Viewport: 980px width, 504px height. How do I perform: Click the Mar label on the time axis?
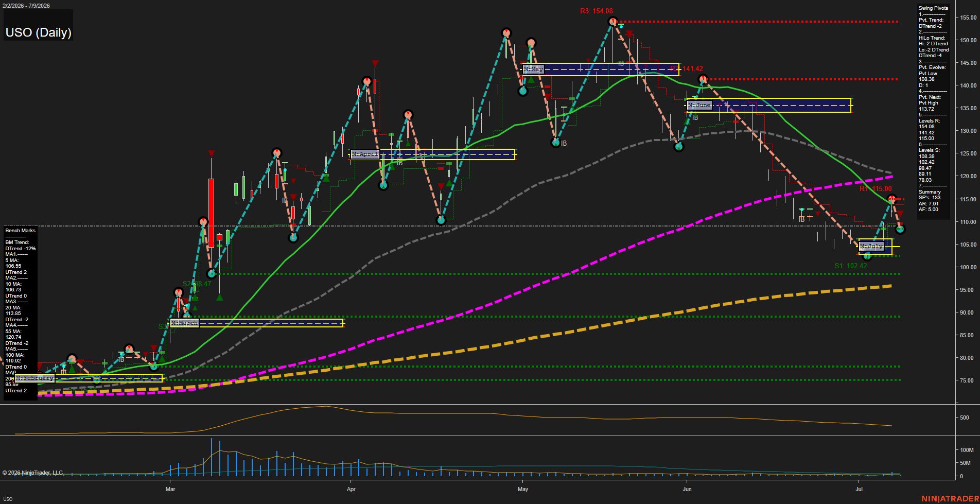[170, 489]
